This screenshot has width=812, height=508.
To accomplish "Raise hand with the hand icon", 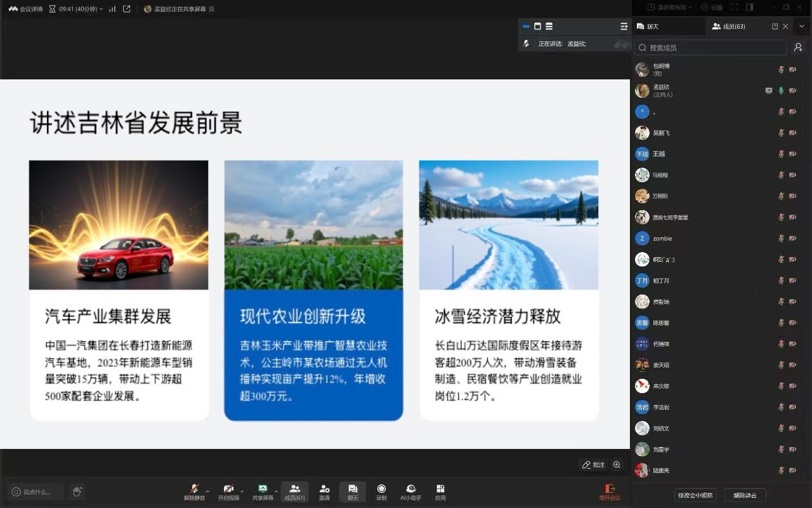I will (77, 491).
